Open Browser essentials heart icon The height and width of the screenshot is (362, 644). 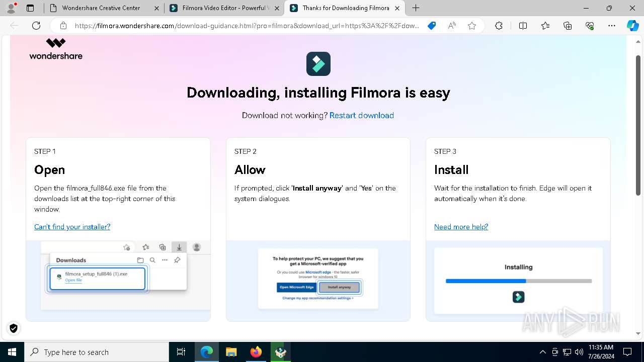pyautogui.click(x=590, y=26)
